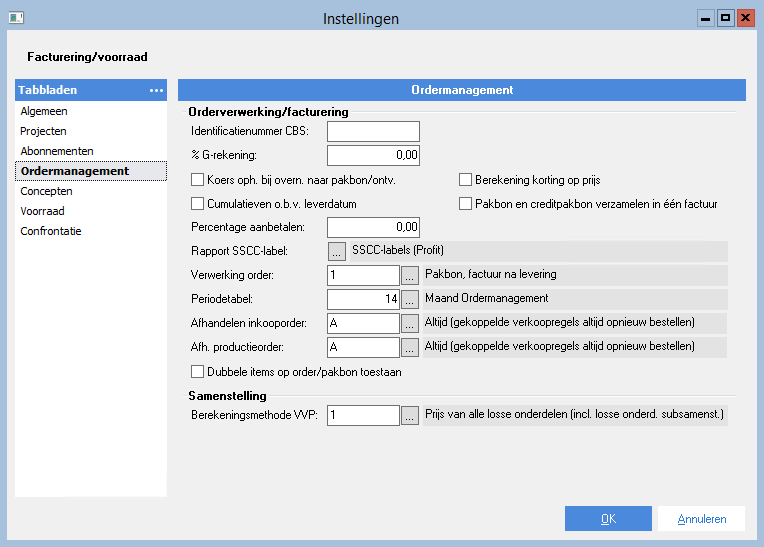Click the Verwerking order code field
The image size is (764, 547).
(x=363, y=276)
